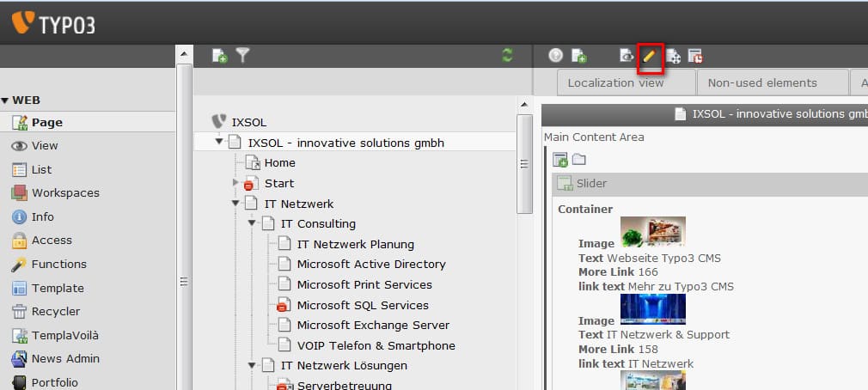This screenshot has width=868, height=390.
Task: Collapse the IT Consulting tree node
Action: click(253, 223)
